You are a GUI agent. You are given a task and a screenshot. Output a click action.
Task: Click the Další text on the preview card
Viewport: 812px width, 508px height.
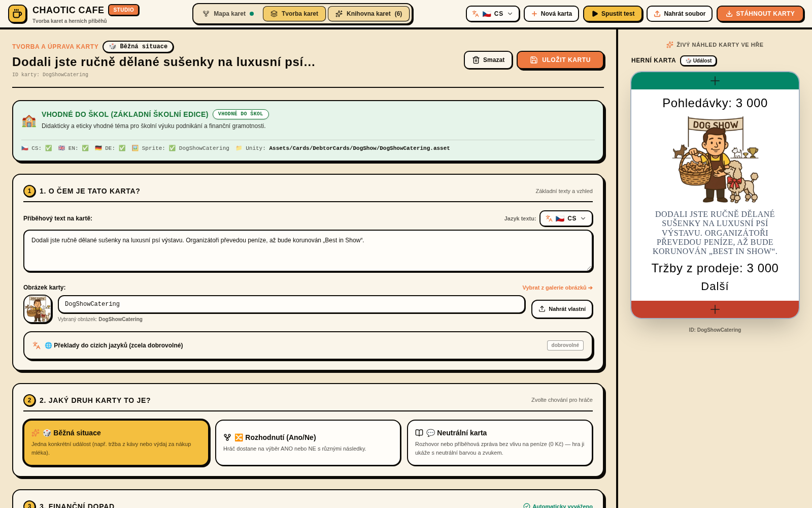[x=715, y=287]
